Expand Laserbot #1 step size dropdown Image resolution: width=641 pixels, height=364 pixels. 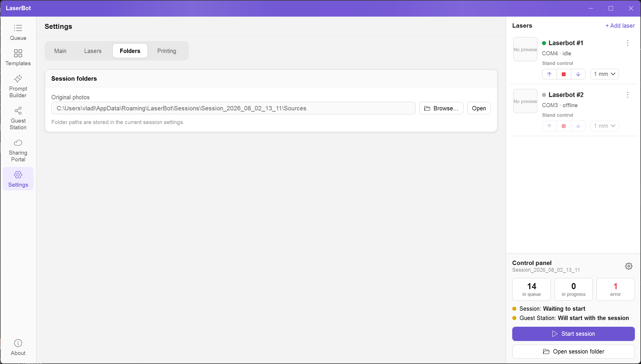605,74
